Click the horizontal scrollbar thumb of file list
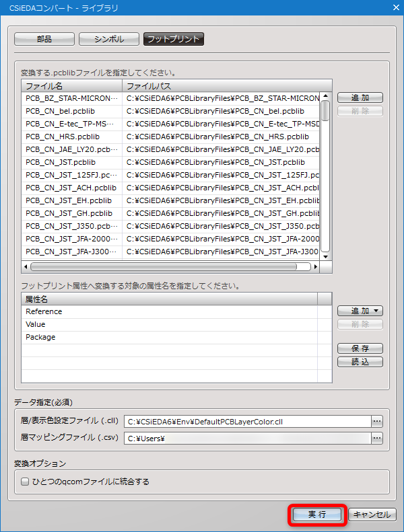The width and height of the screenshot is (404, 532). 164,267
